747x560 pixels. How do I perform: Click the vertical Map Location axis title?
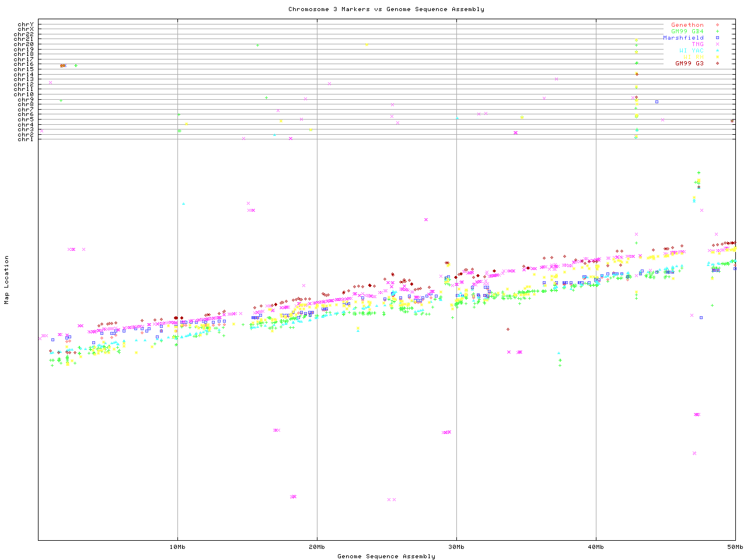coord(7,280)
